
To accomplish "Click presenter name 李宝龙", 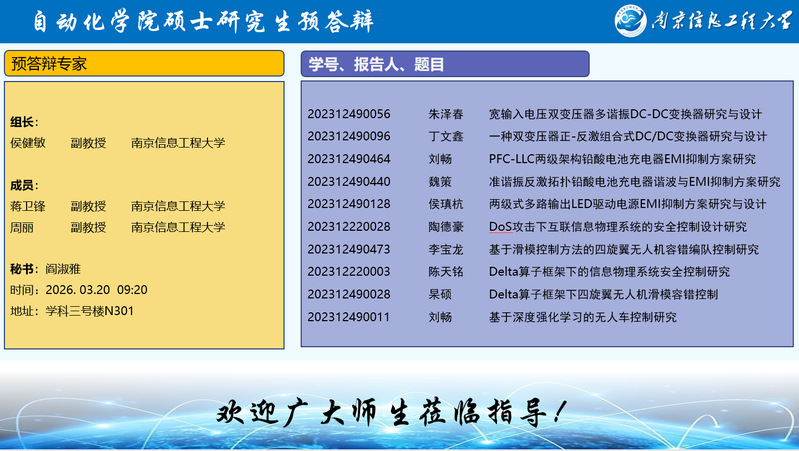I will (x=446, y=249).
